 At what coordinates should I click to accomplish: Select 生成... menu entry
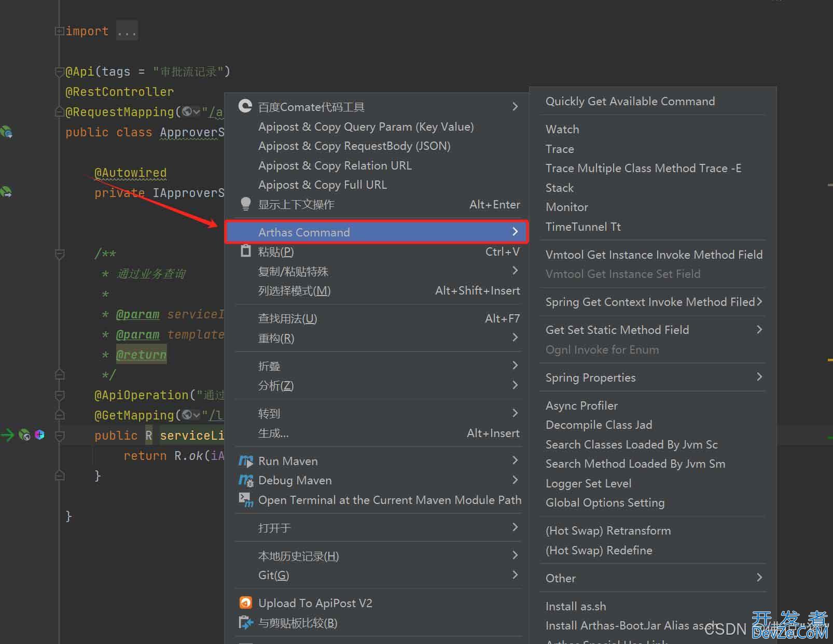(x=377, y=433)
